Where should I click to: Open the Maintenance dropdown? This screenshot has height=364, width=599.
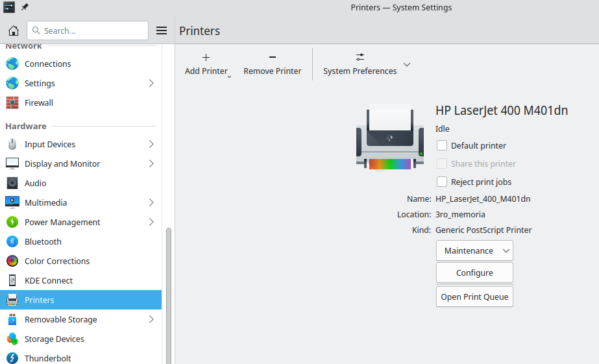coord(474,250)
